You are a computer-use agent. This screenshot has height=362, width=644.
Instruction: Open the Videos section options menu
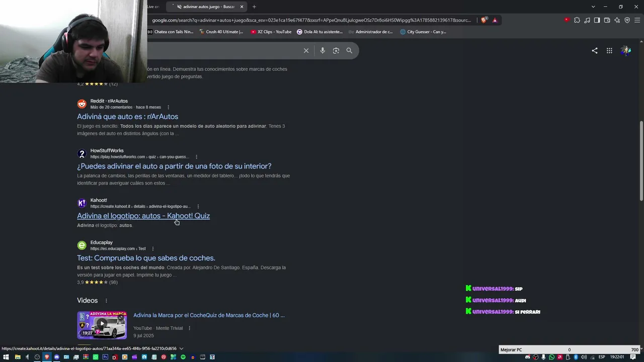point(106,301)
